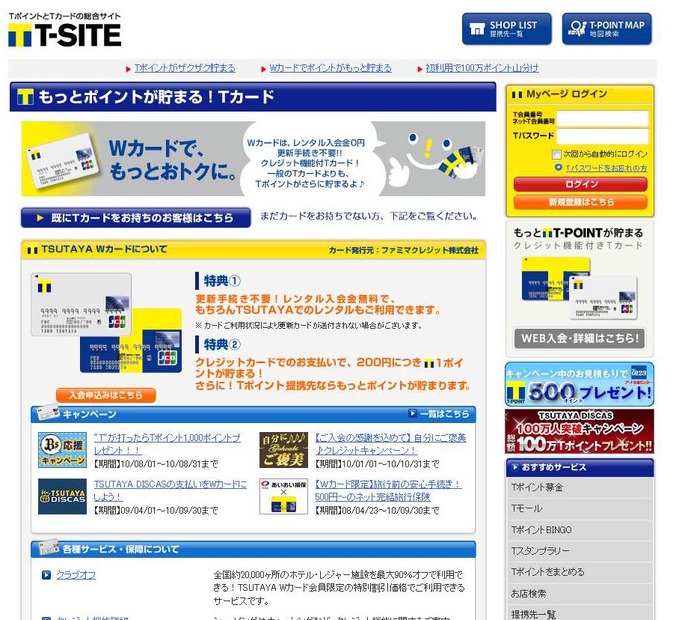Open the T-POINT MAP button

tap(607, 29)
